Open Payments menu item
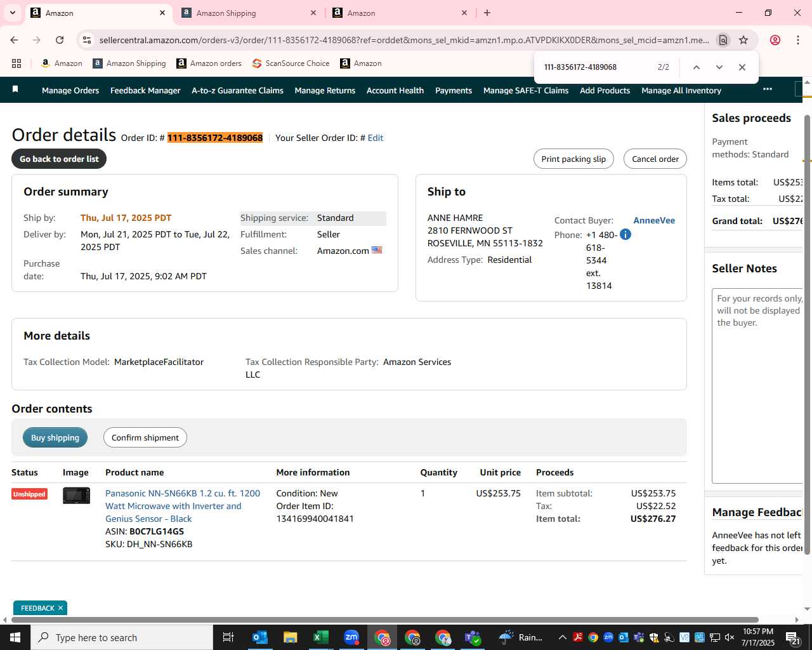This screenshot has width=812, height=650. pyautogui.click(x=454, y=91)
